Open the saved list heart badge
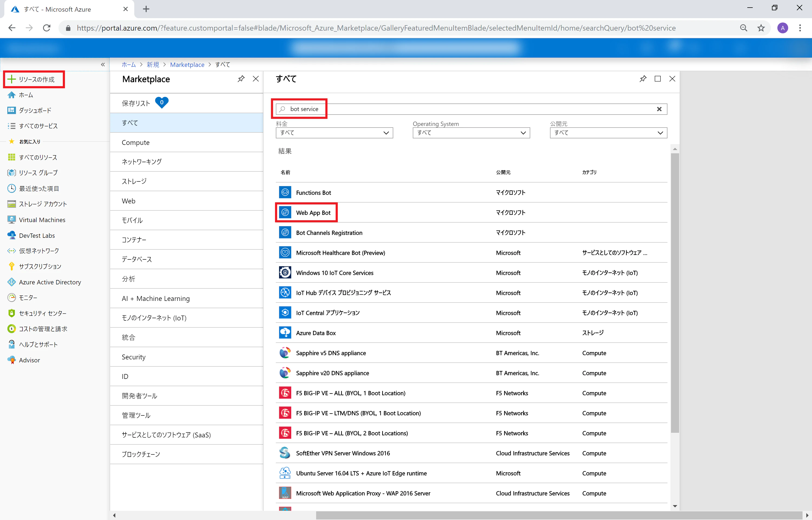 point(162,102)
